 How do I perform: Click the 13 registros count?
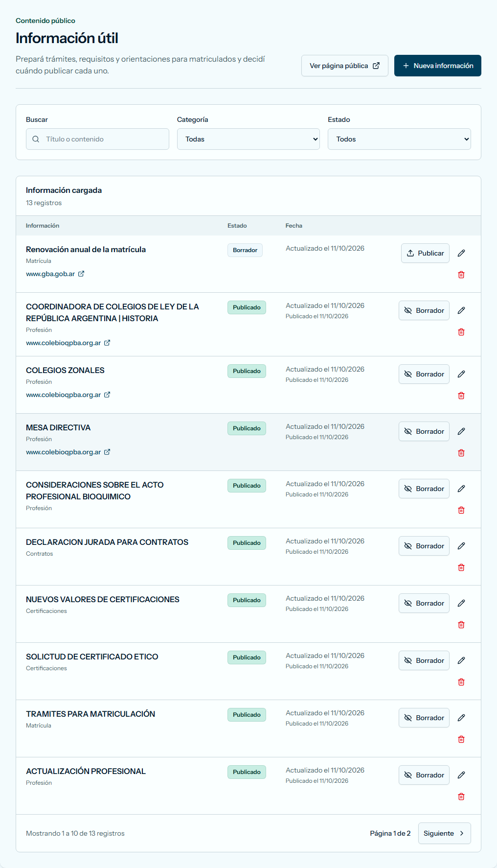coord(44,203)
